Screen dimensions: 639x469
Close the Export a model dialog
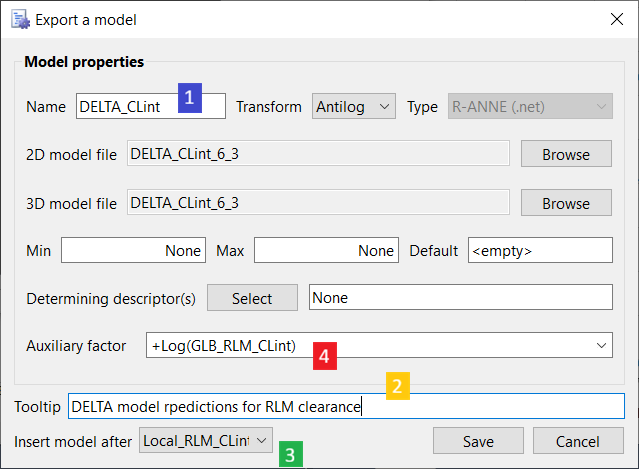[617, 19]
